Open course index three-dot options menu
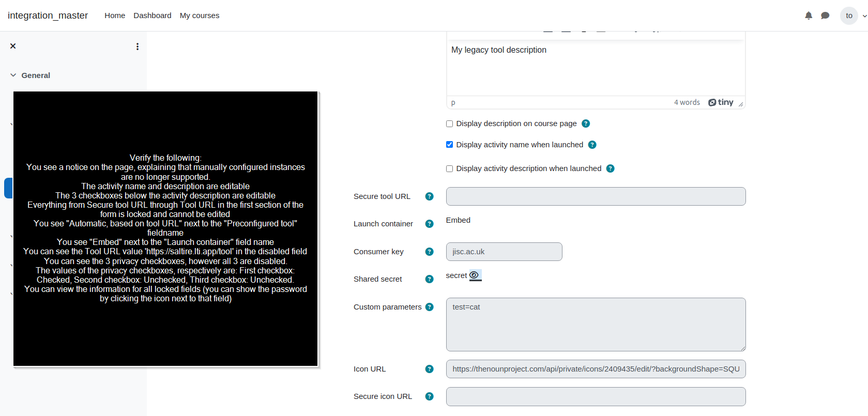868x416 pixels. 137,47
